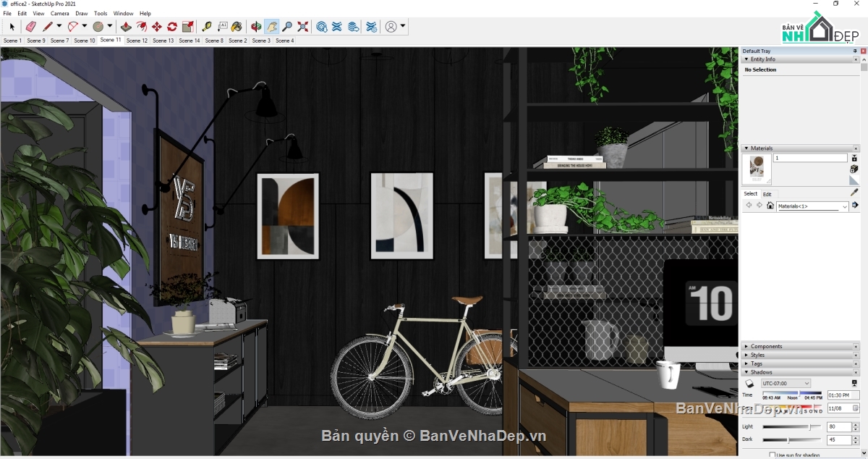
Task: Expand the Components panel
Action: coord(766,346)
